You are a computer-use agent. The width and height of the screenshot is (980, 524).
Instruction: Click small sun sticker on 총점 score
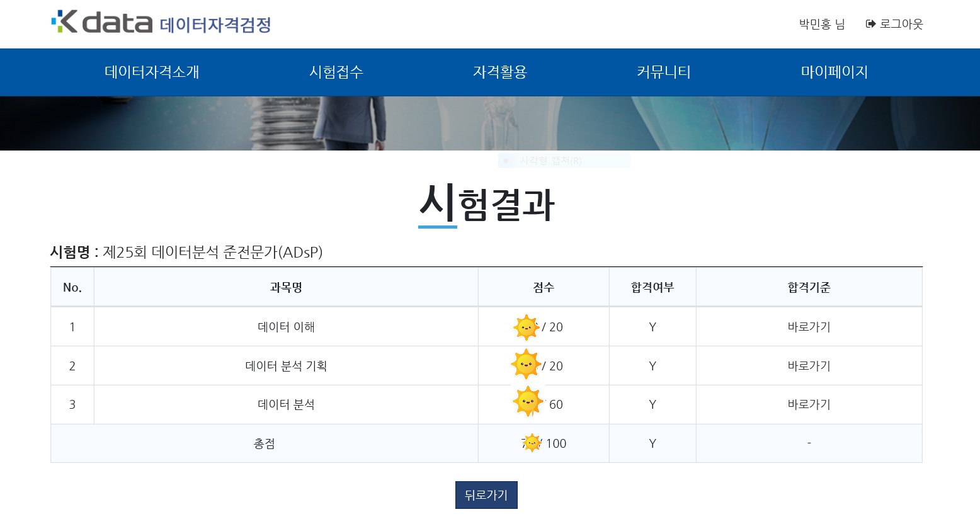[x=532, y=443]
